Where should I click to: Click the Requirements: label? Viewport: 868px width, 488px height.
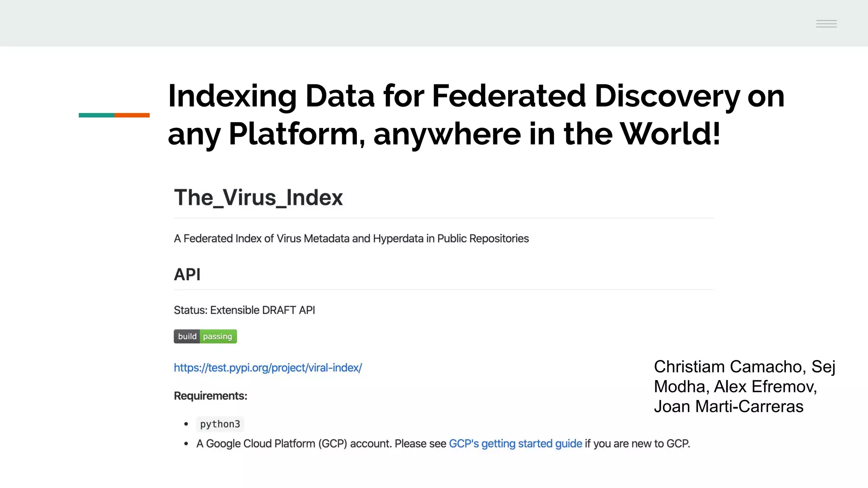click(211, 396)
